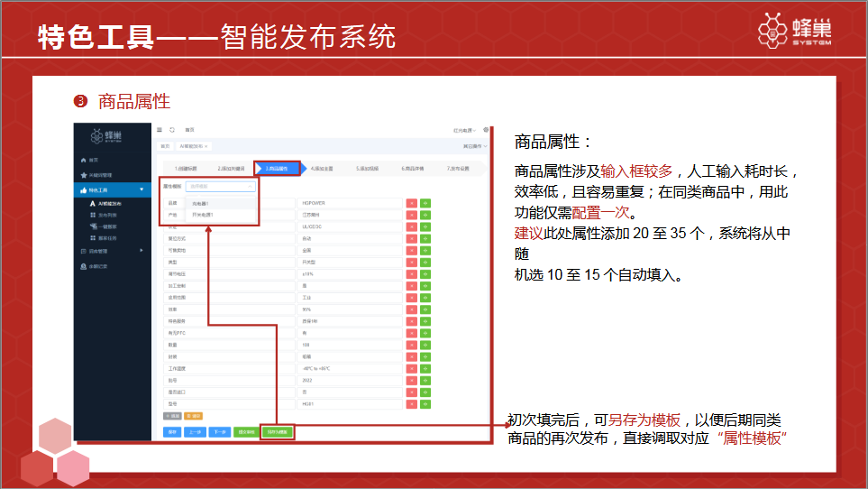Delete the 95% attribute row
This screenshot has width=868, height=489.
[411, 309]
